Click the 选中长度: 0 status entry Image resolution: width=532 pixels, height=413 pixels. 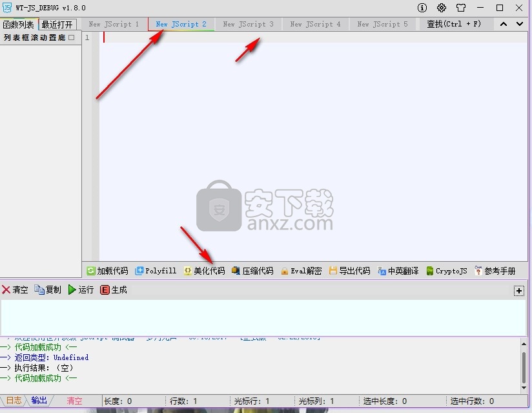(x=385, y=401)
